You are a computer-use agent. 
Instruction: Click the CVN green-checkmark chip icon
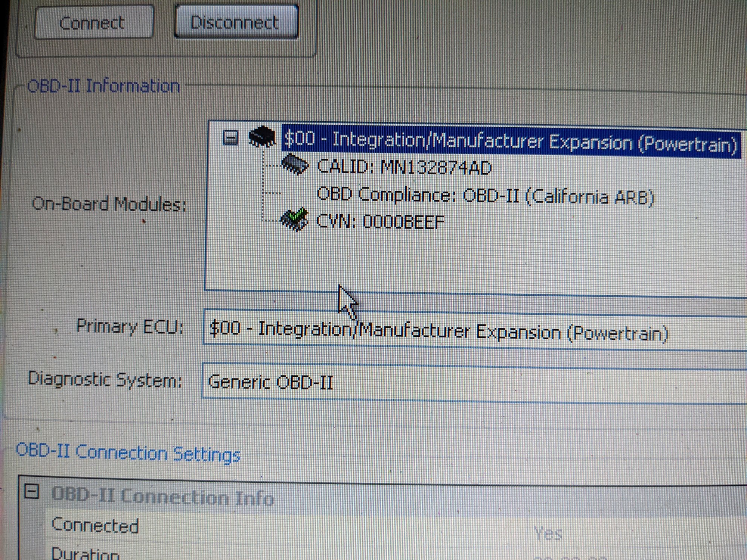coord(294,220)
